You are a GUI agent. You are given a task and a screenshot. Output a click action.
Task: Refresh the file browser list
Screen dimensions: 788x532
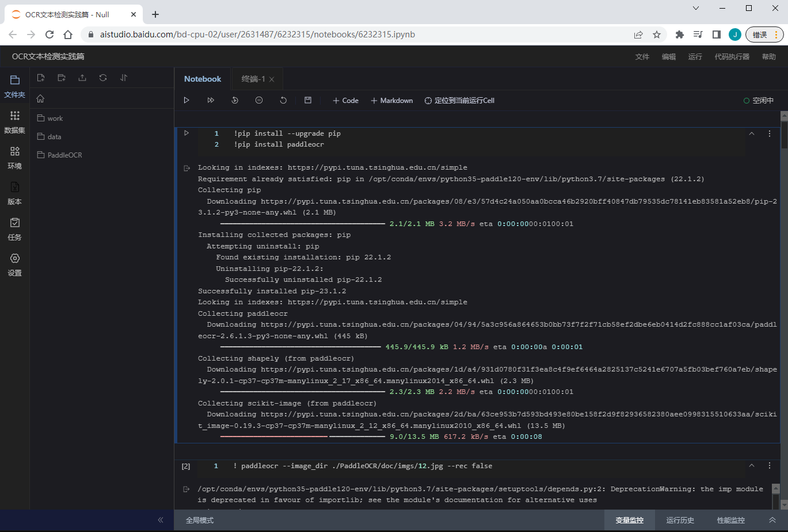click(x=103, y=78)
